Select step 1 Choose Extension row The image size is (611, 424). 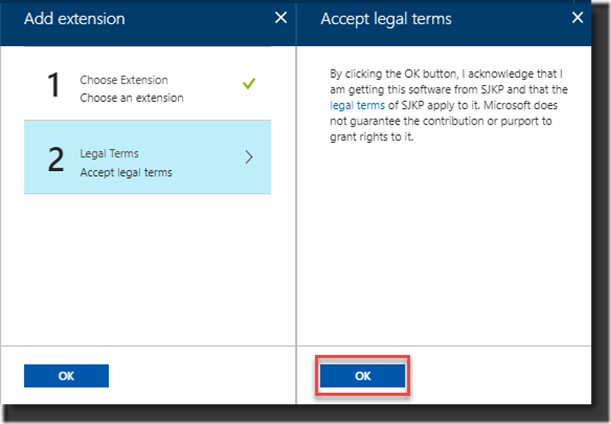[x=147, y=84]
